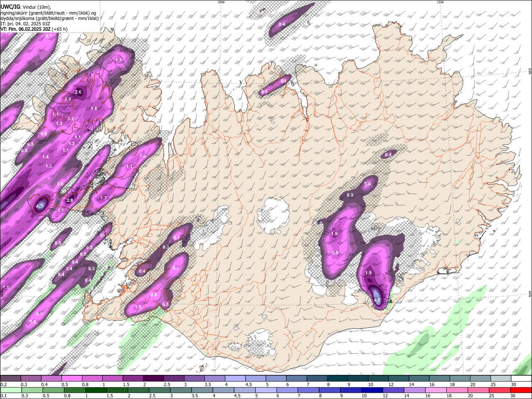Screen dimensions: 532x399
Task: Click the '1.0' precipitation value in the southwest
Action: tap(138, 307)
